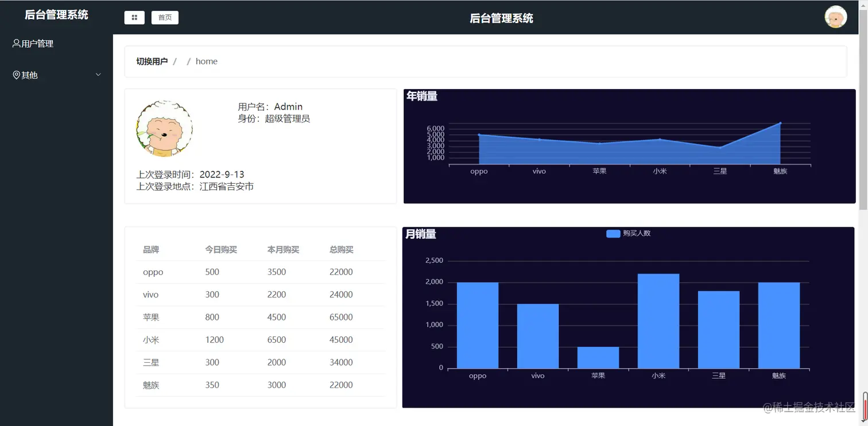This screenshot has height=426, width=868.
Task: Click the 上次登录地点 江西省吉安市 line
Action: (x=195, y=187)
